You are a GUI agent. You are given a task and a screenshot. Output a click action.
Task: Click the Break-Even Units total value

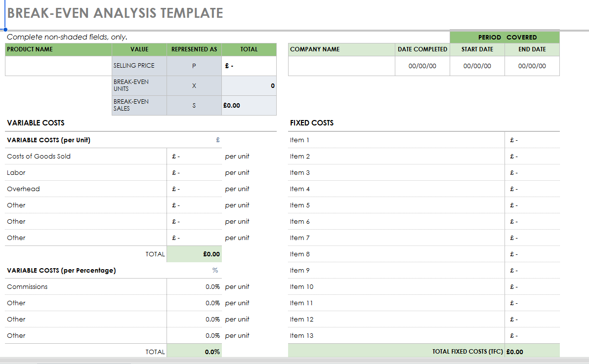click(249, 85)
